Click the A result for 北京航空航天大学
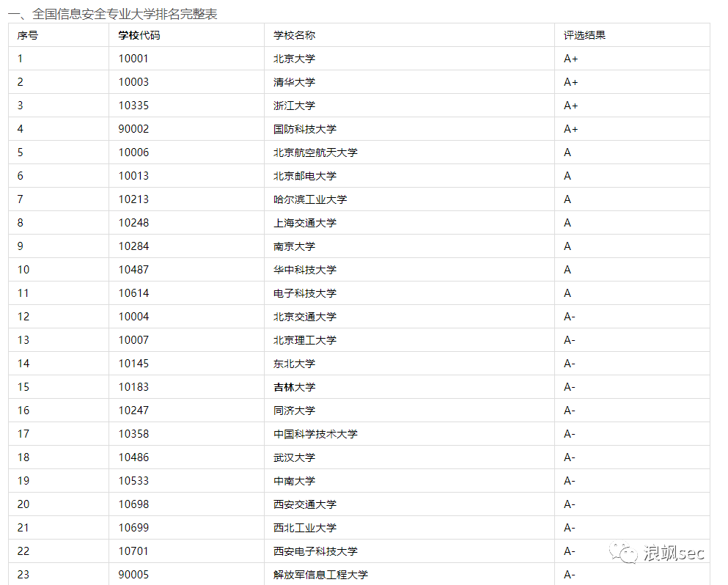728x585 pixels. (567, 152)
